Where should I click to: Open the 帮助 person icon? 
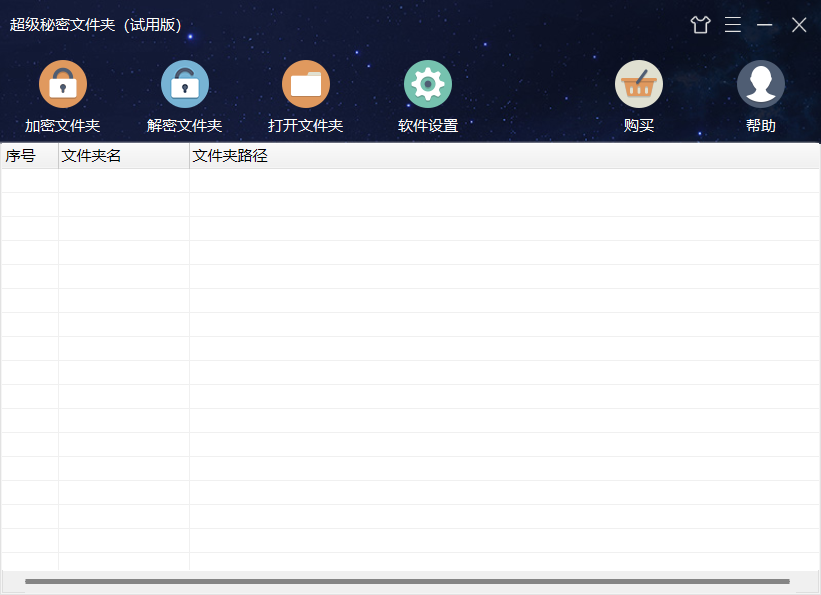[761, 84]
